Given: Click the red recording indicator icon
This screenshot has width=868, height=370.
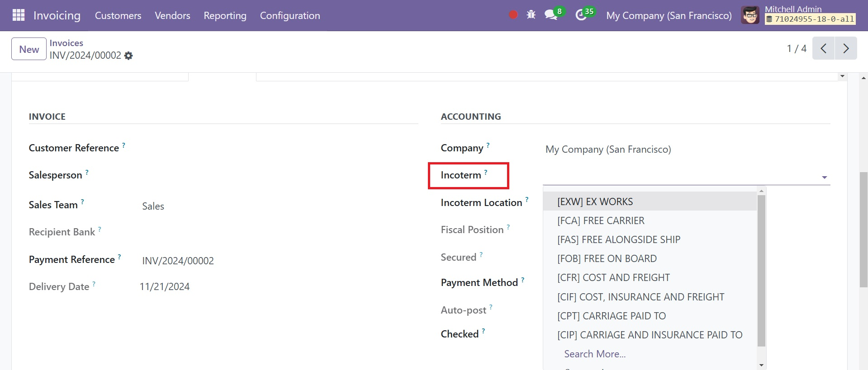Looking at the screenshot, I should click(x=513, y=15).
